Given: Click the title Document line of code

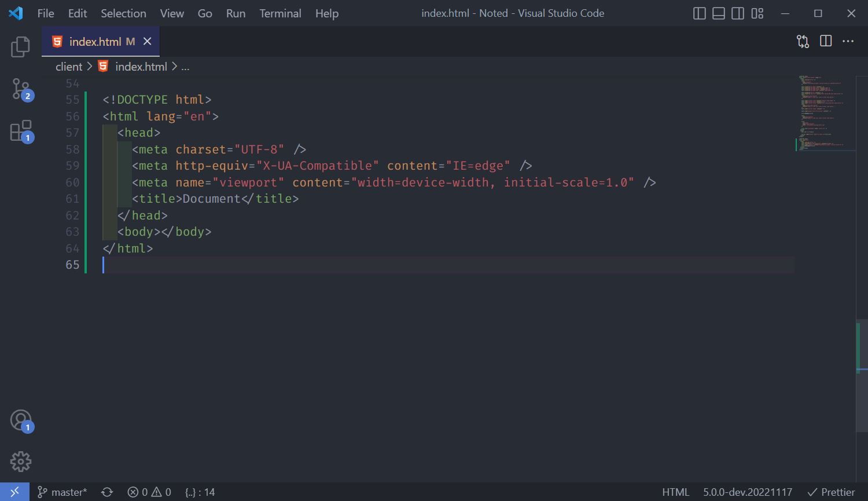Looking at the screenshot, I should click(x=215, y=199).
